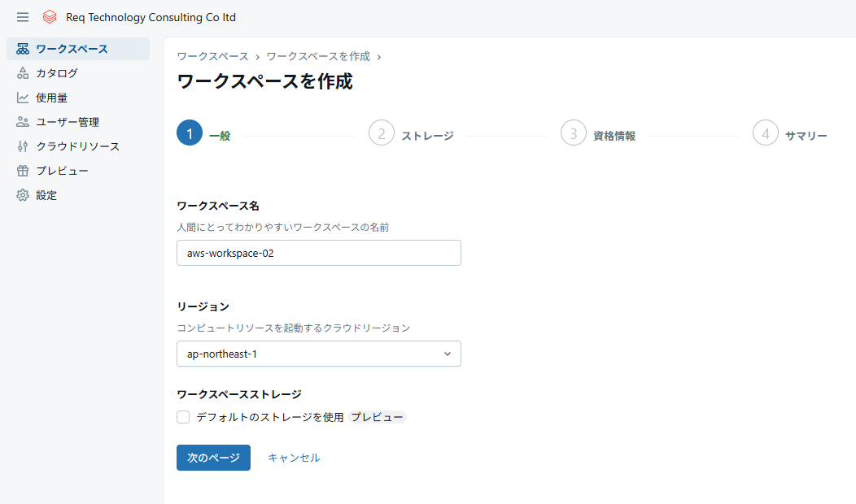Select step 4 サマリー in wizard
Viewport: 856px width, 504px height.
tap(766, 133)
